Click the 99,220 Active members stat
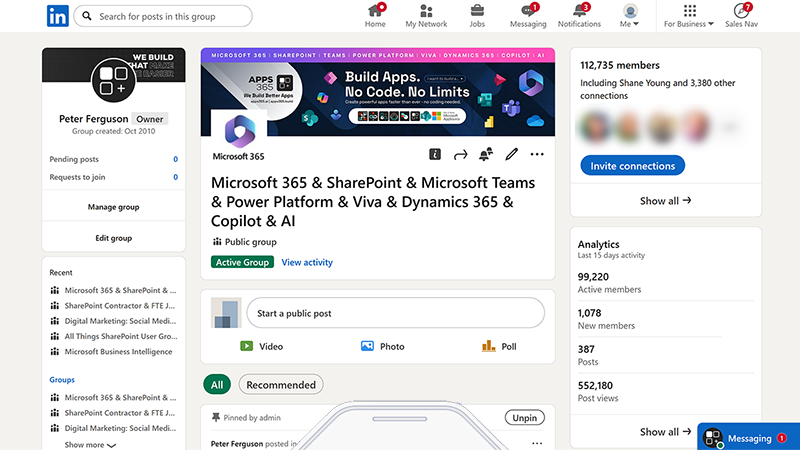The width and height of the screenshot is (800, 450). coord(609,283)
